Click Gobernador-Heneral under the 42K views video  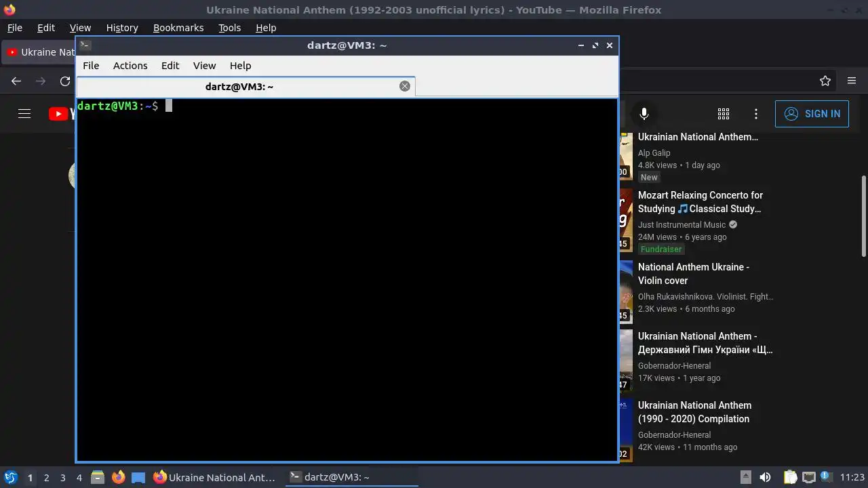[x=674, y=435]
